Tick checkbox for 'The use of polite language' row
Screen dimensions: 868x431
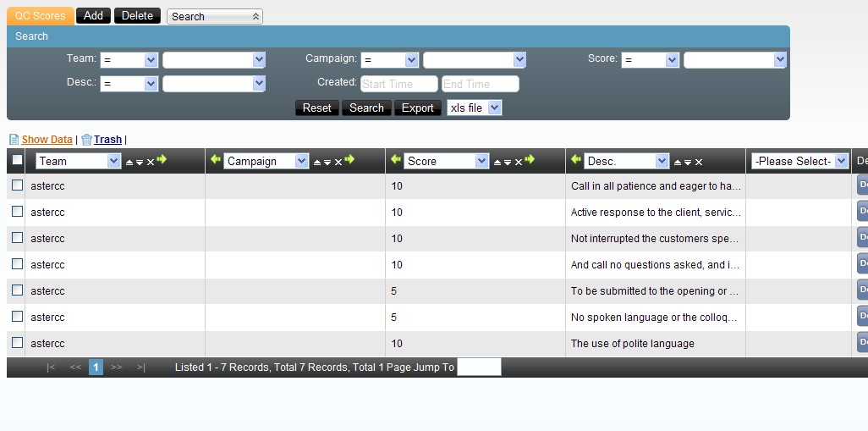pyautogui.click(x=18, y=343)
